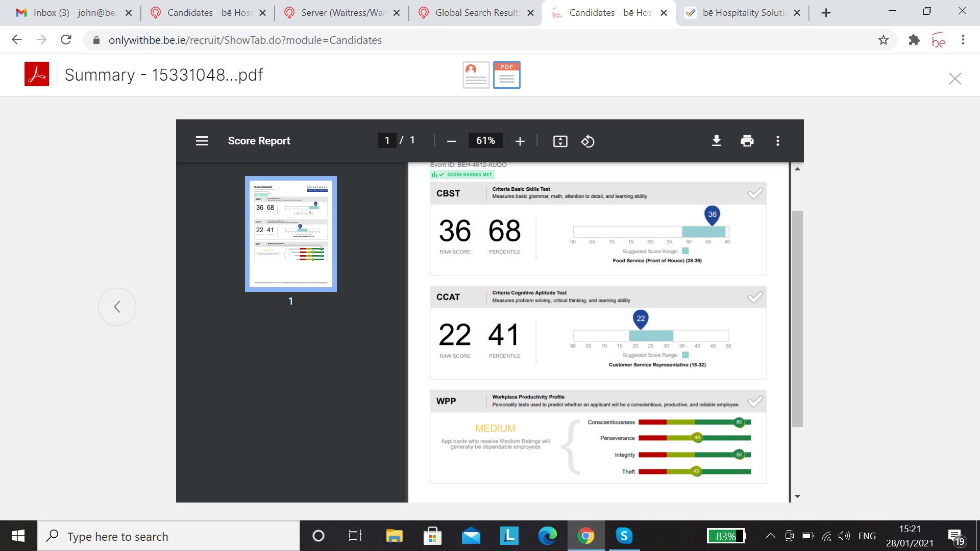980x551 pixels.
Task: Click the Score Report title
Action: coord(259,141)
